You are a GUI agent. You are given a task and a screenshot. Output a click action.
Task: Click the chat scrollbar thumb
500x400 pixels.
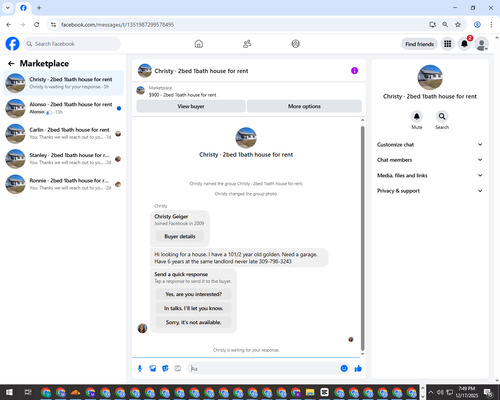click(x=363, y=238)
